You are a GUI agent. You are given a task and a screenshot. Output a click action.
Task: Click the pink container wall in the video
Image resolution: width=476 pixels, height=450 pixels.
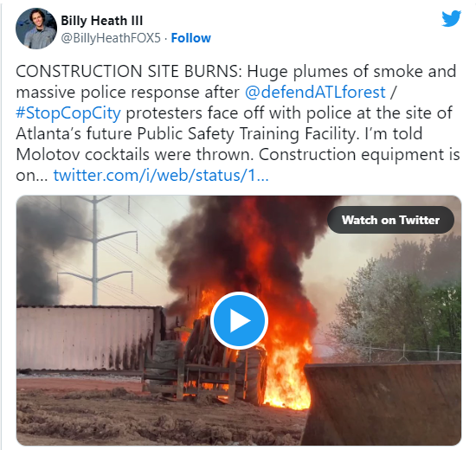click(88, 338)
